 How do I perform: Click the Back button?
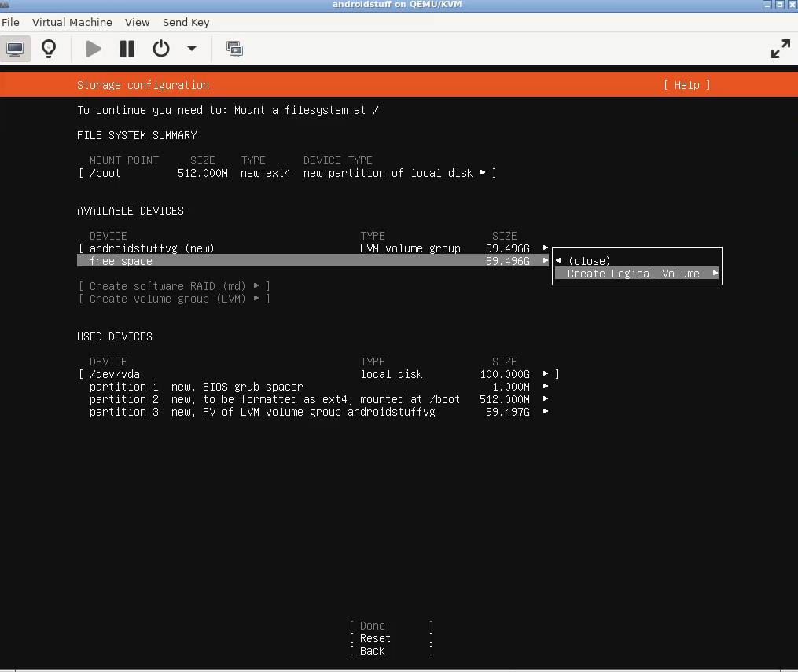(x=392, y=651)
